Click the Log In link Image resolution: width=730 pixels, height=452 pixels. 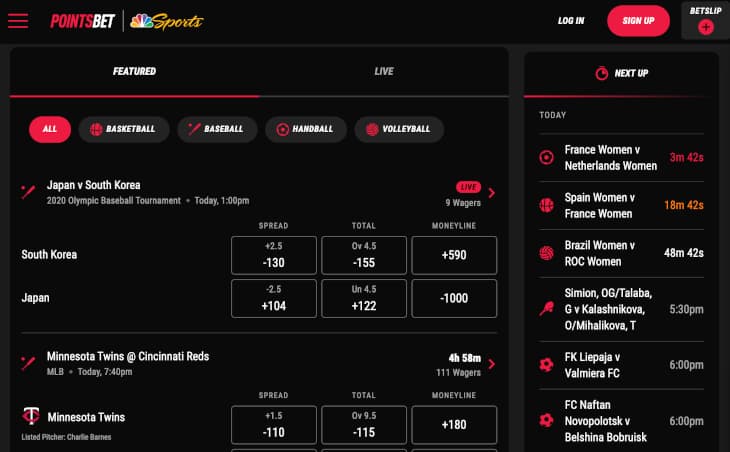(x=571, y=21)
